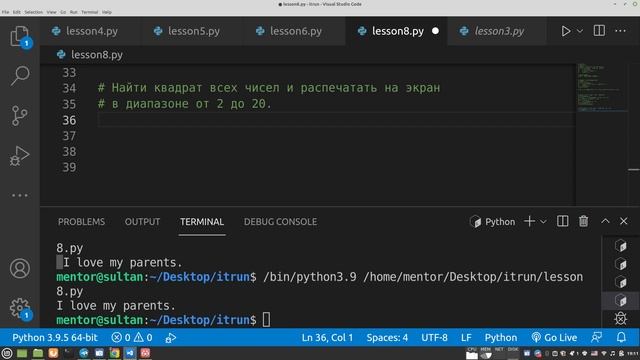This screenshot has height=360, width=640.
Task: Split the editor to the right
Action: pos(599,31)
